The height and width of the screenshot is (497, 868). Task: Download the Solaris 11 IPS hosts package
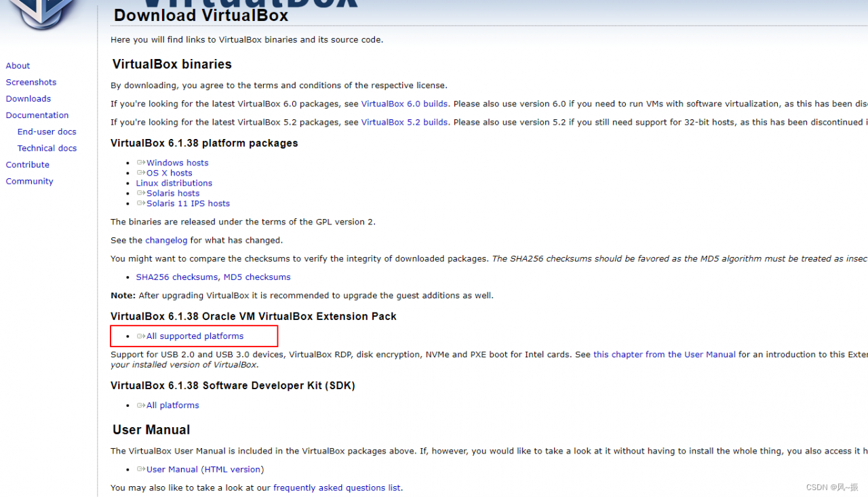[x=188, y=203]
